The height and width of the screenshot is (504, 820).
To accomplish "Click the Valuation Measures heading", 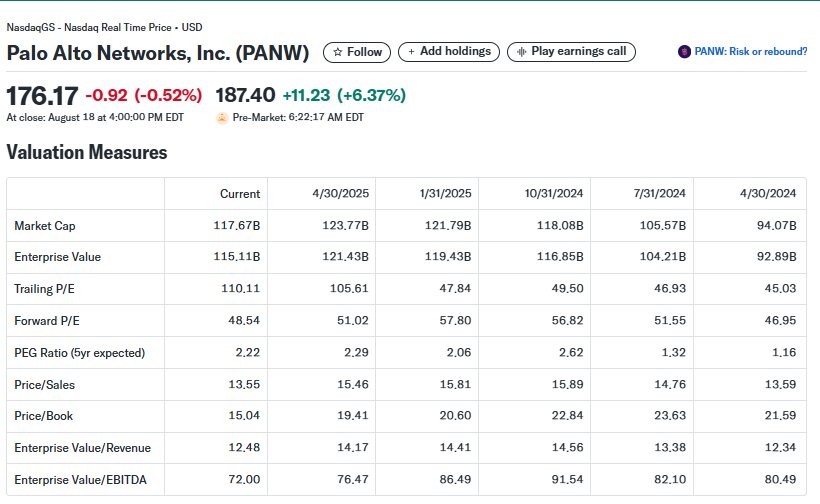I will pos(87,153).
